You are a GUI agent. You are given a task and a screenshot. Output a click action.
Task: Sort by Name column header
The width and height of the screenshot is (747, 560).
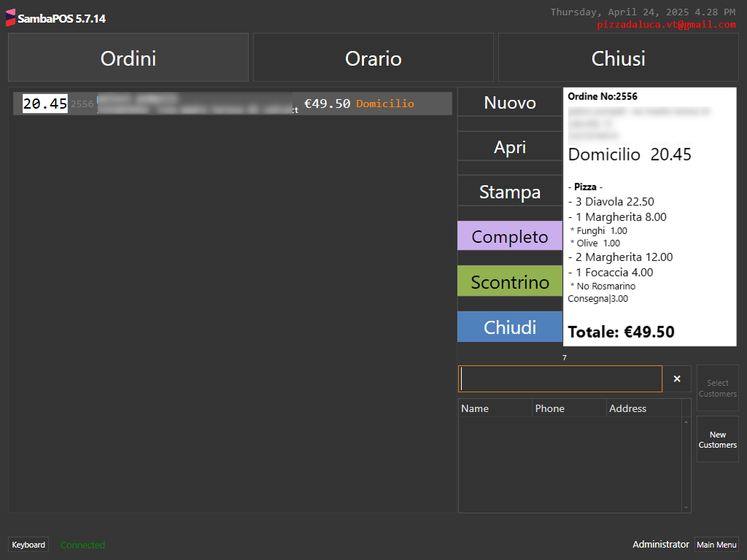click(x=495, y=408)
